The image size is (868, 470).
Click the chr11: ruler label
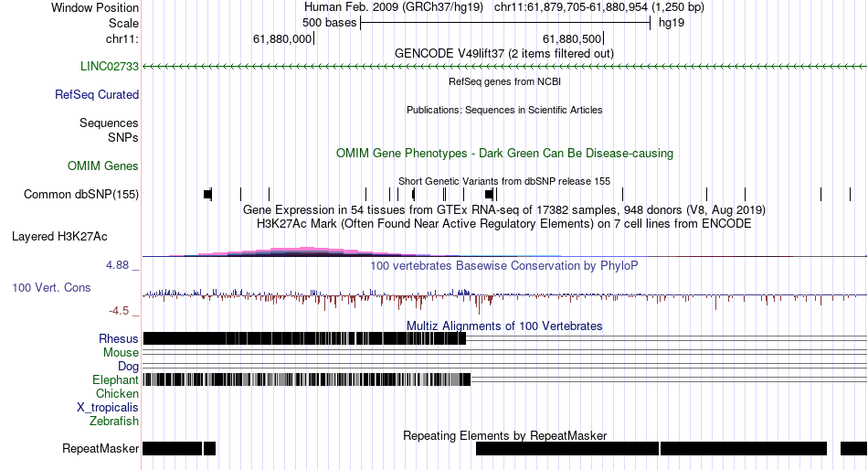[x=122, y=38]
